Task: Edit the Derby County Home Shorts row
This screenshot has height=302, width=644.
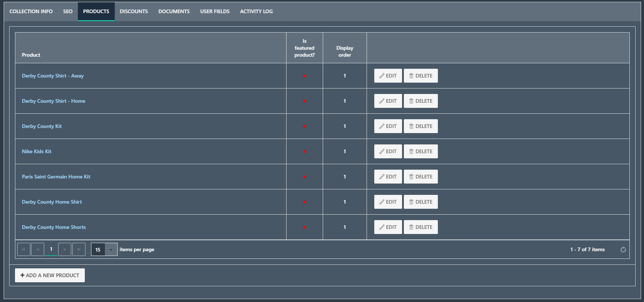Action: tap(388, 227)
